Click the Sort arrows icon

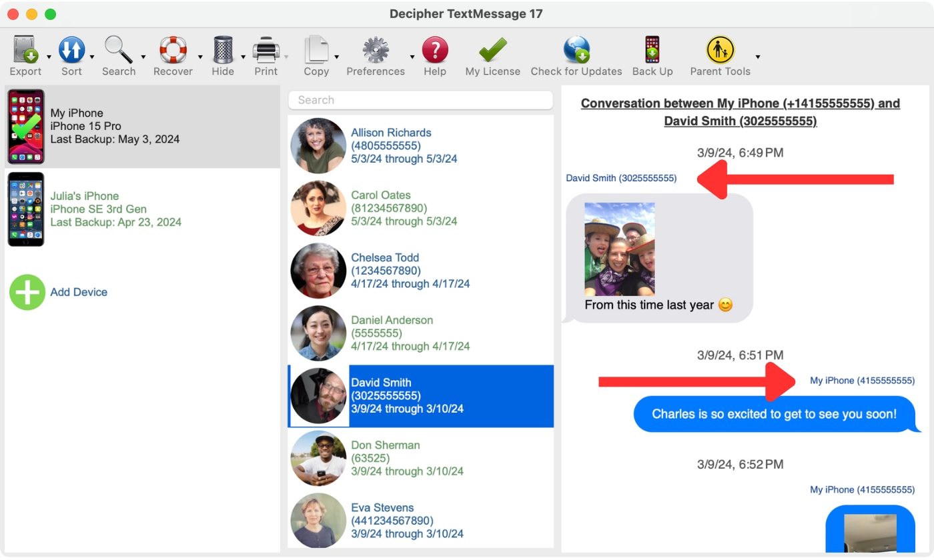[x=71, y=51]
